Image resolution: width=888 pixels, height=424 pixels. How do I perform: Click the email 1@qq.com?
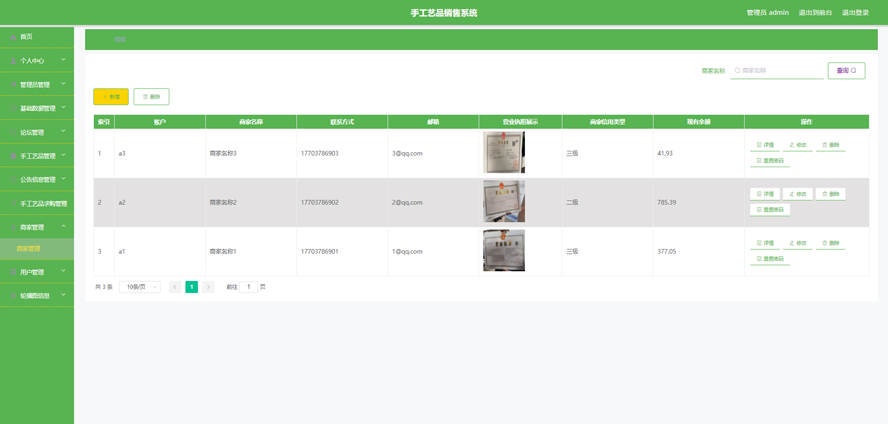tap(407, 251)
